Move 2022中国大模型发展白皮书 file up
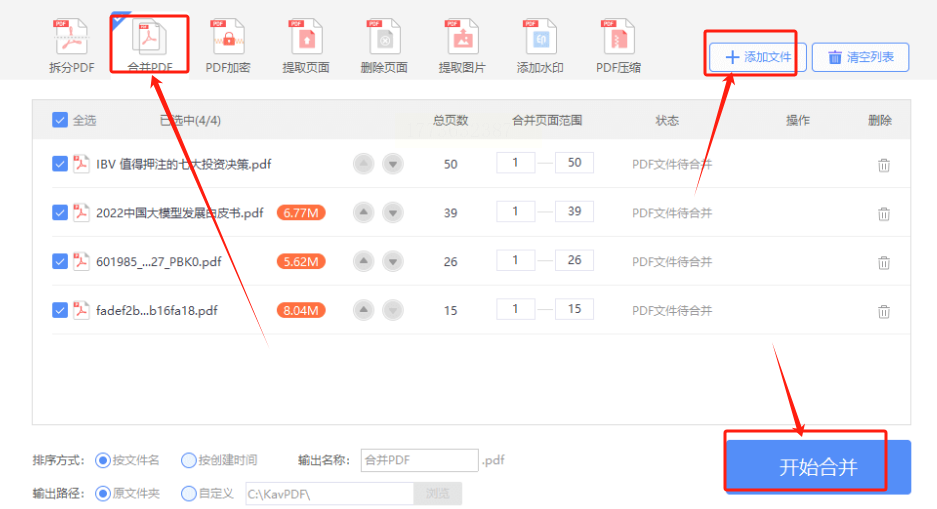937x509 pixels. tap(363, 213)
